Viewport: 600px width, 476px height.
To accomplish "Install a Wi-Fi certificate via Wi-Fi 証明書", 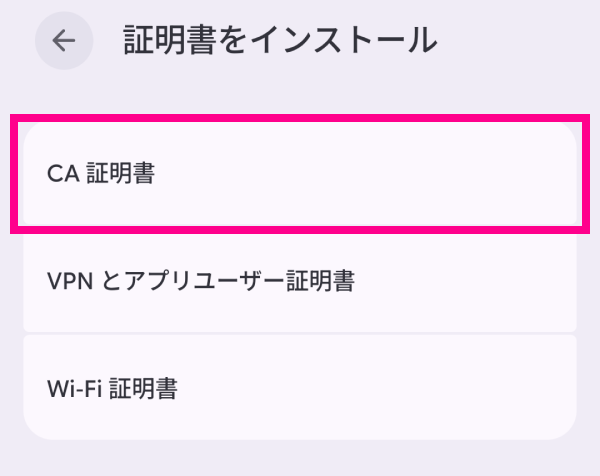I will pyautogui.click(x=299, y=387).
